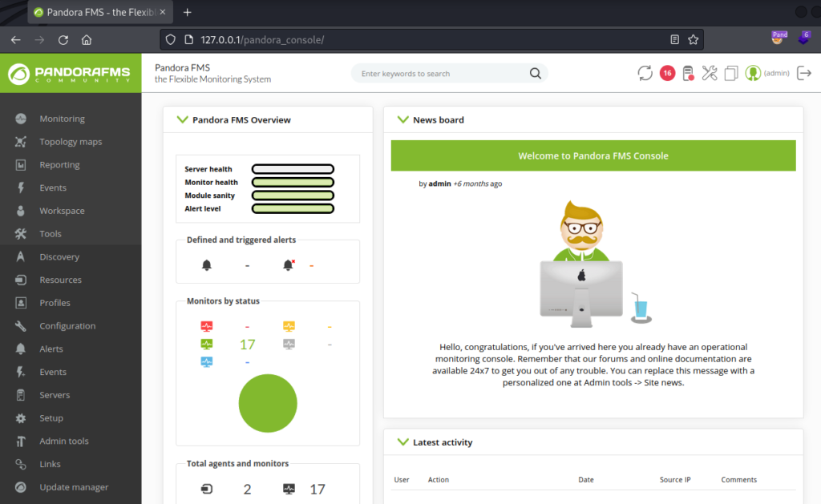Click the blue not-init monitor status icon
821x504 pixels.
tap(207, 362)
